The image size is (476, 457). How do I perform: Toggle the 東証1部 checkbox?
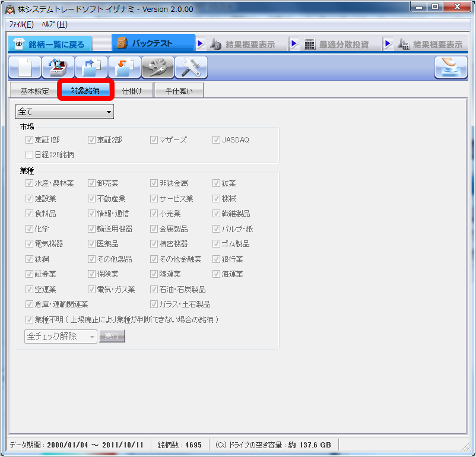pyautogui.click(x=29, y=139)
